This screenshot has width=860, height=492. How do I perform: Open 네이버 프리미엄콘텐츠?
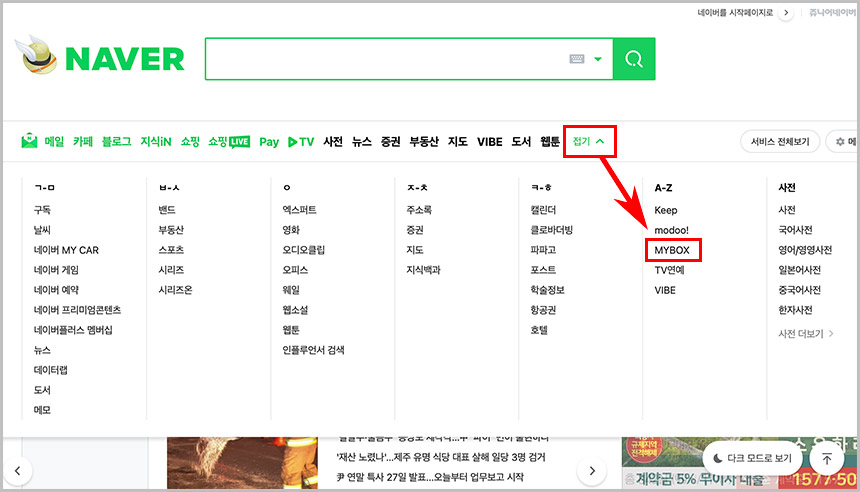(77, 310)
